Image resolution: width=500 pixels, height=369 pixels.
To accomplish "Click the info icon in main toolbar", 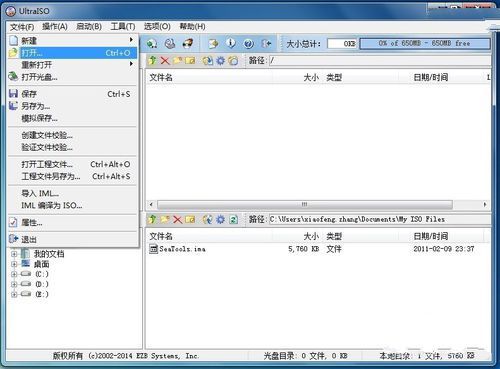I will point(231,43).
